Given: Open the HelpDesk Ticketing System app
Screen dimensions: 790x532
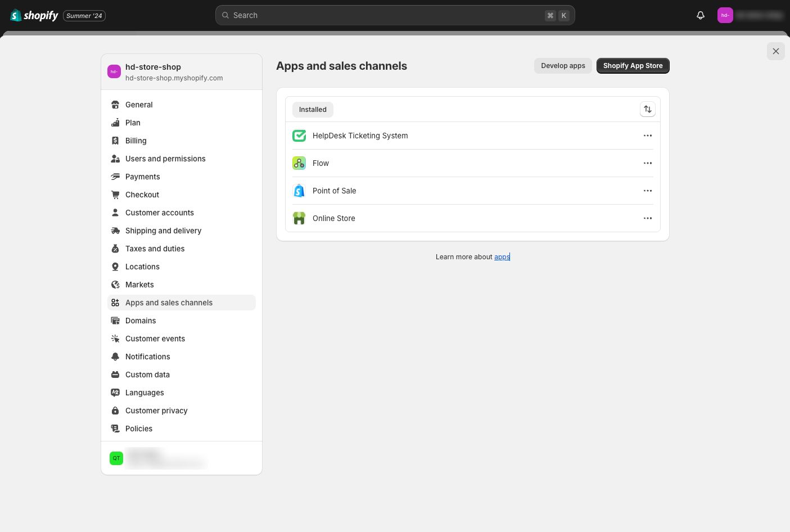Looking at the screenshot, I should [473, 136].
